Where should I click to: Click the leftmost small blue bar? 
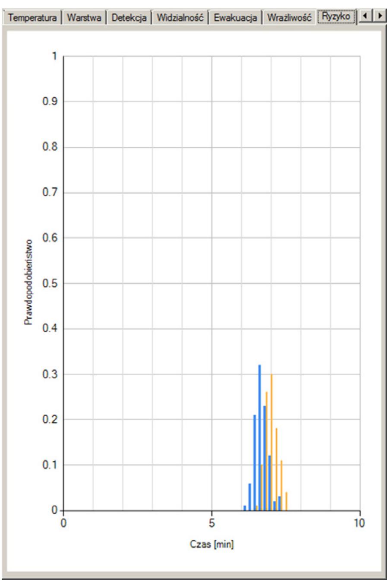[x=245, y=508]
